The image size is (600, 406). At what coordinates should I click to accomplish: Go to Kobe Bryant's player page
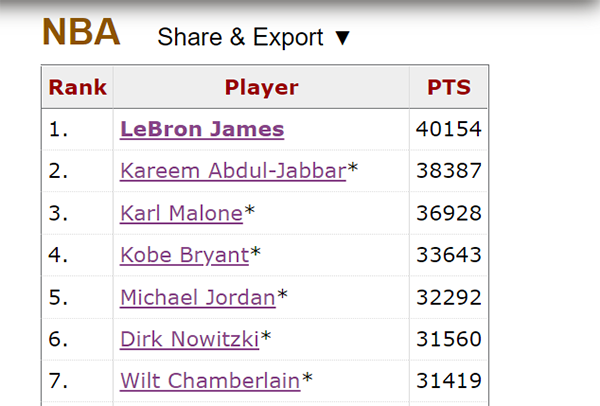coord(184,255)
